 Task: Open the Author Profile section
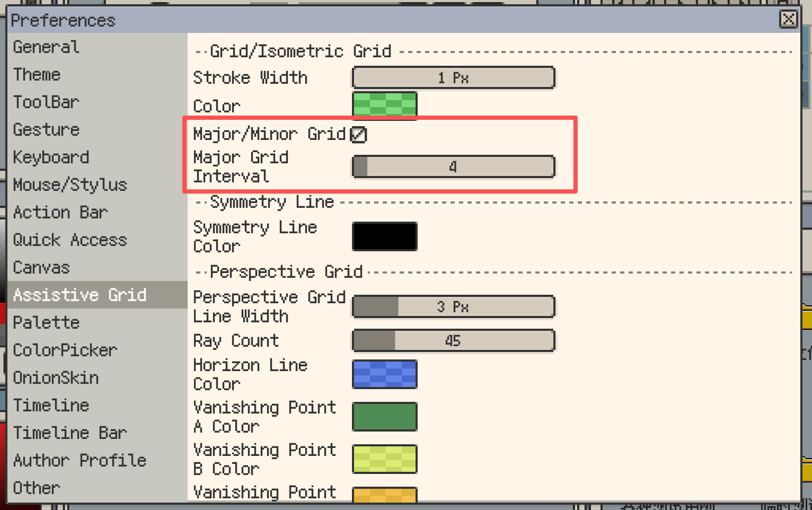pyautogui.click(x=81, y=461)
